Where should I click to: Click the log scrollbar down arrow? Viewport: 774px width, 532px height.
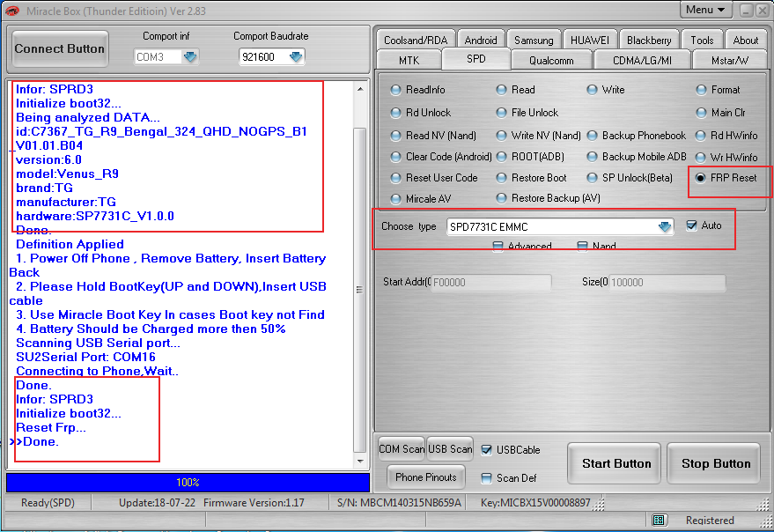point(360,461)
